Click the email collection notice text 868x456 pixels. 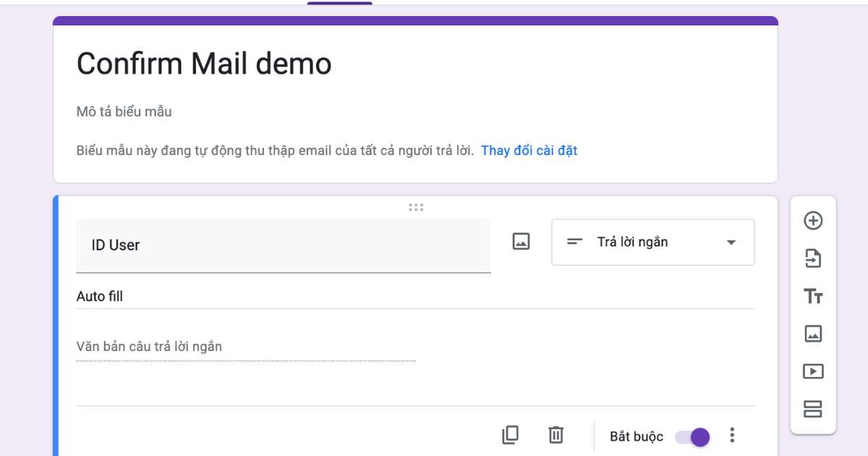coord(275,151)
